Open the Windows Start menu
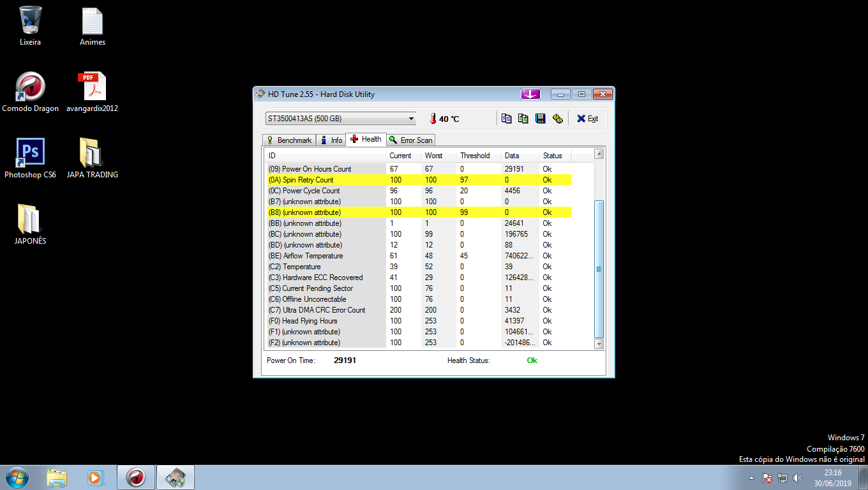This screenshot has width=868, height=490. click(17, 477)
